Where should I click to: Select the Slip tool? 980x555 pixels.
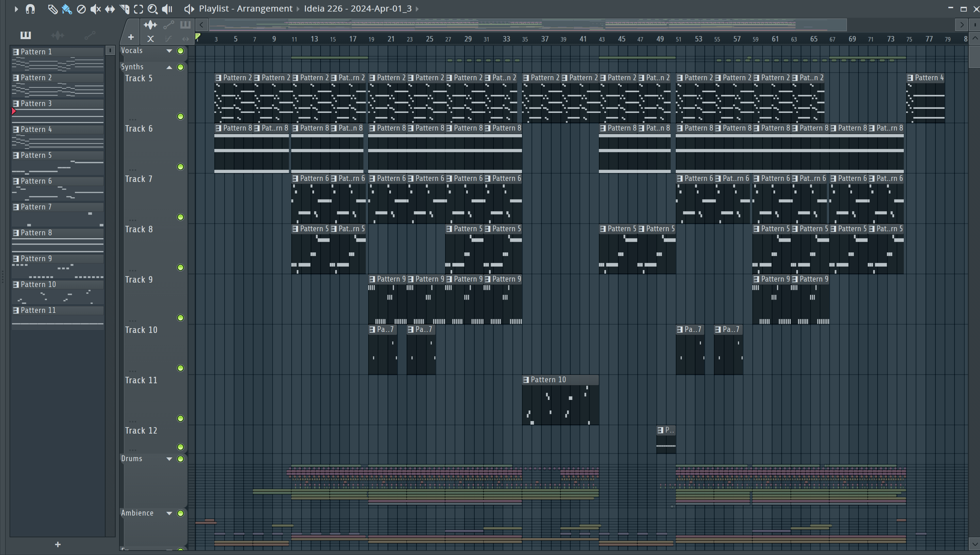click(110, 9)
